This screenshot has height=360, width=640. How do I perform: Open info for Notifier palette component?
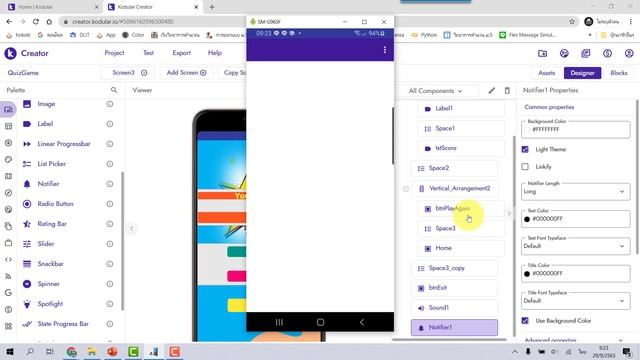coord(110,184)
